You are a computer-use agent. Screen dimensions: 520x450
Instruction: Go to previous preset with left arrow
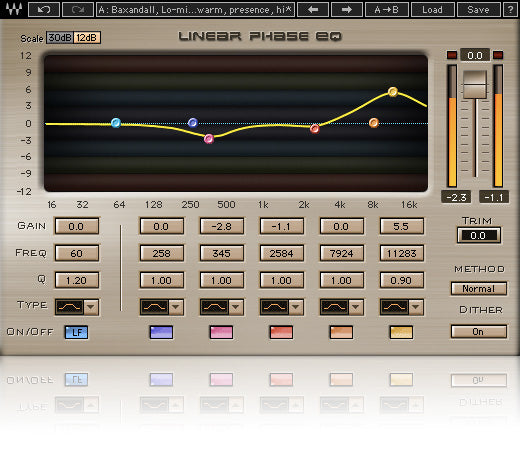pos(313,10)
